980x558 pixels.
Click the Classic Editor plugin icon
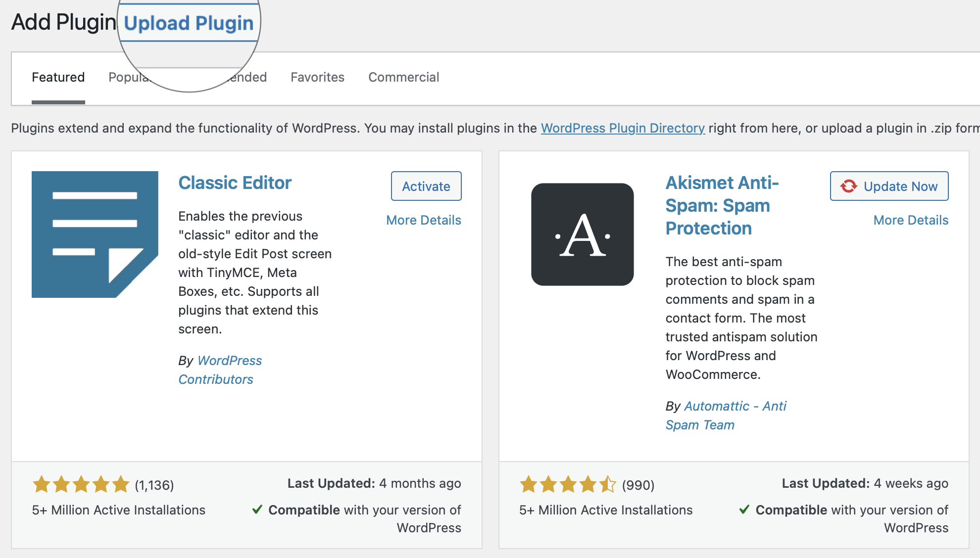tap(95, 234)
